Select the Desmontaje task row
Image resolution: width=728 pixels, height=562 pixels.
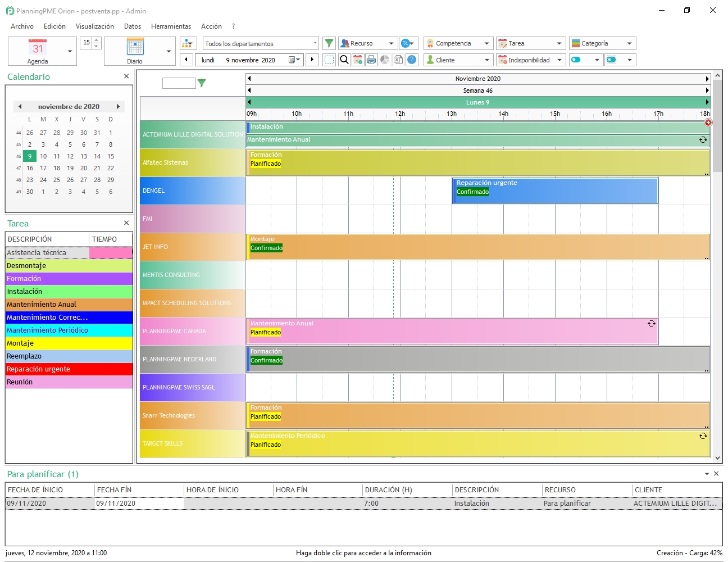pyautogui.click(x=69, y=266)
